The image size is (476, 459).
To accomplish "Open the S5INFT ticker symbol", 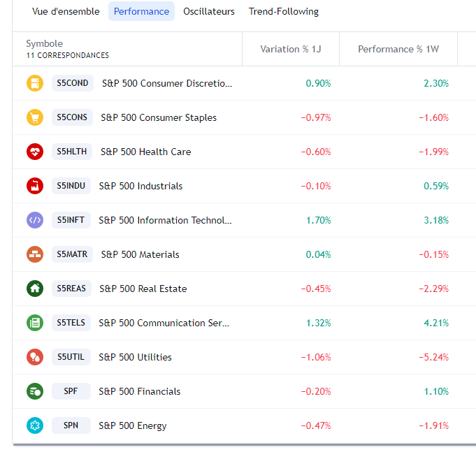I will pos(71,220).
